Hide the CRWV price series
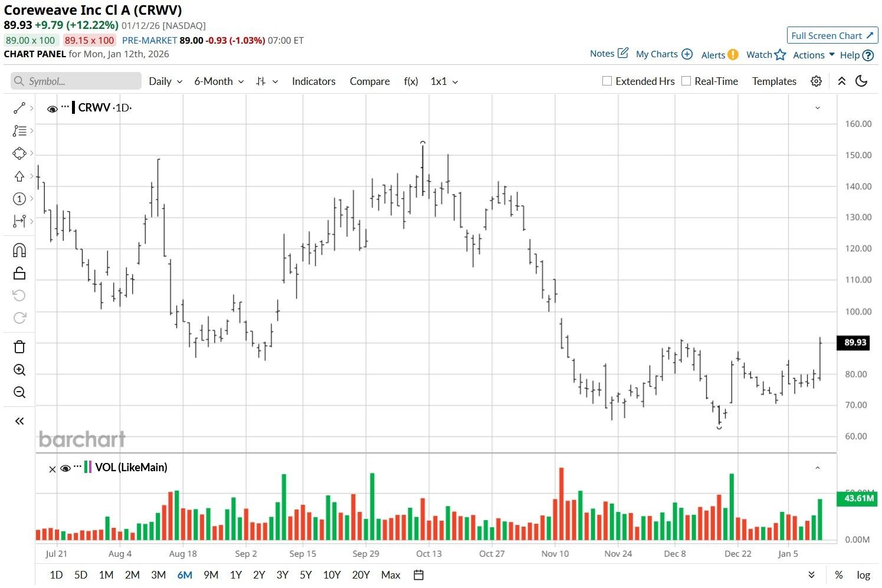This screenshot has width=882, height=588. point(53,109)
